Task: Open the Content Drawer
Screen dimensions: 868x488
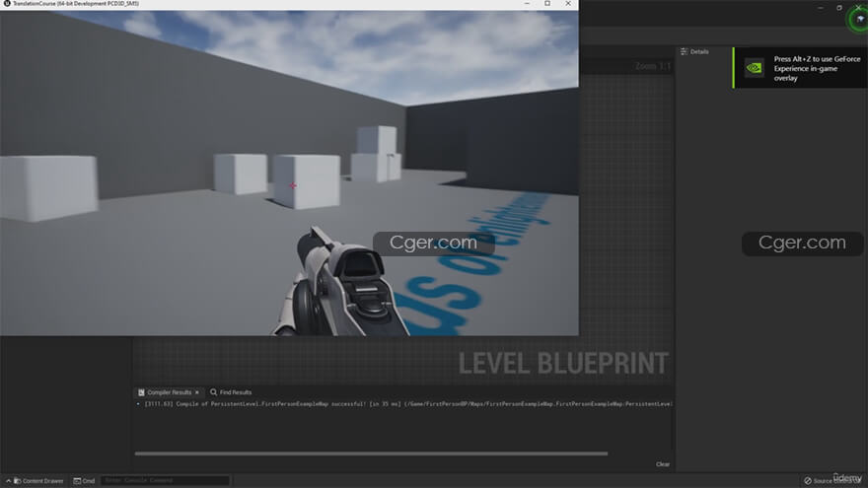Action: [x=38, y=480]
